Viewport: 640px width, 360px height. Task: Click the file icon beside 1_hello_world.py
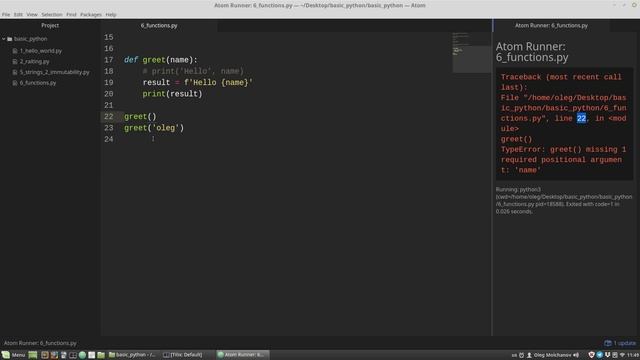click(x=15, y=51)
